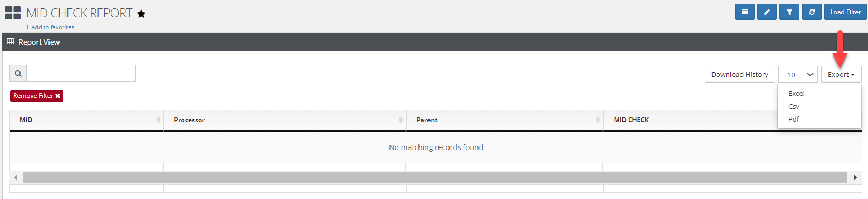The height and width of the screenshot is (199, 868).
Task: Sort by MID column arrows
Action: click(158, 120)
